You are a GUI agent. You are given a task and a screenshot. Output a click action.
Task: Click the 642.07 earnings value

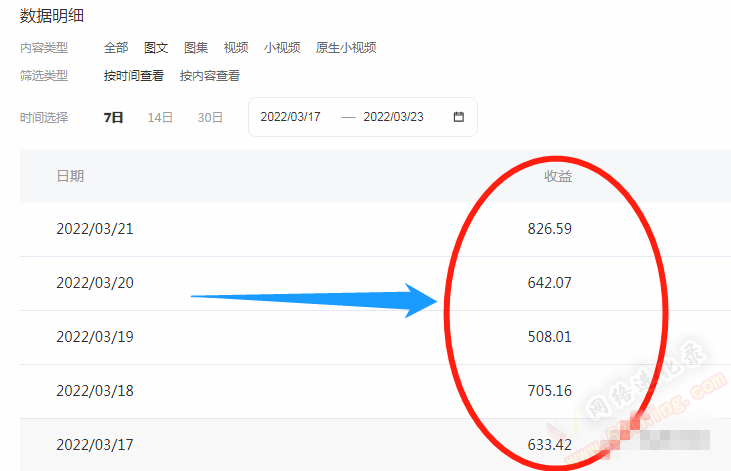550,283
